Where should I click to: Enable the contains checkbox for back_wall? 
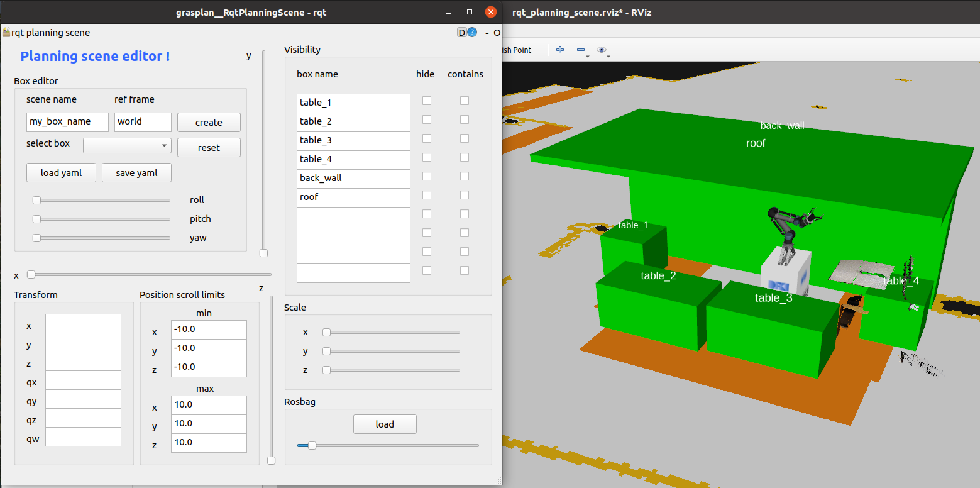[465, 176]
